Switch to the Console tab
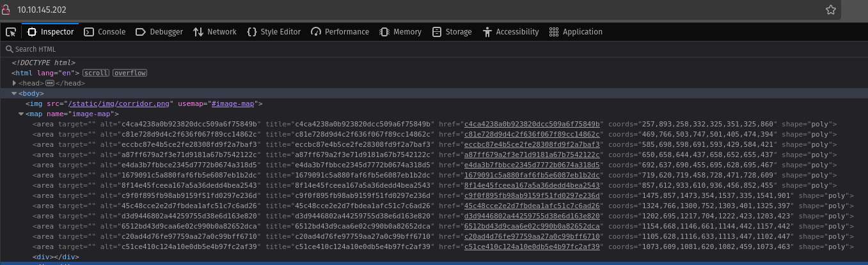Image resolution: width=868 pixels, height=265 pixels. (x=105, y=32)
